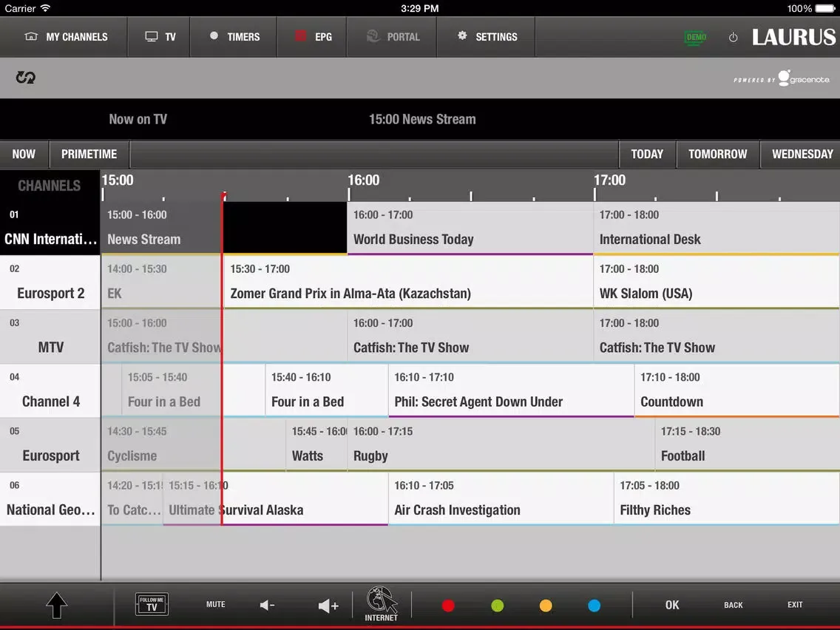This screenshot has width=840, height=630.
Task: Select the TODAY guide
Action: click(x=647, y=155)
